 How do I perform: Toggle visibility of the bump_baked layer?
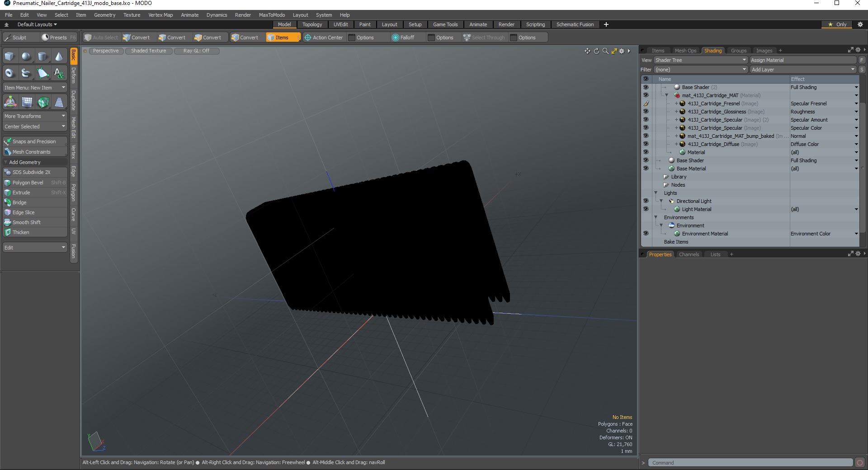click(646, 136)
